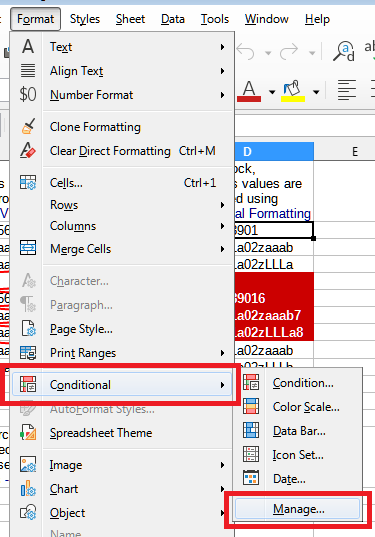Image resolution: width=375 pixels, height=537 pixels.
Task: Click the Icon Set icon
Action: click(x=251, y=454)
